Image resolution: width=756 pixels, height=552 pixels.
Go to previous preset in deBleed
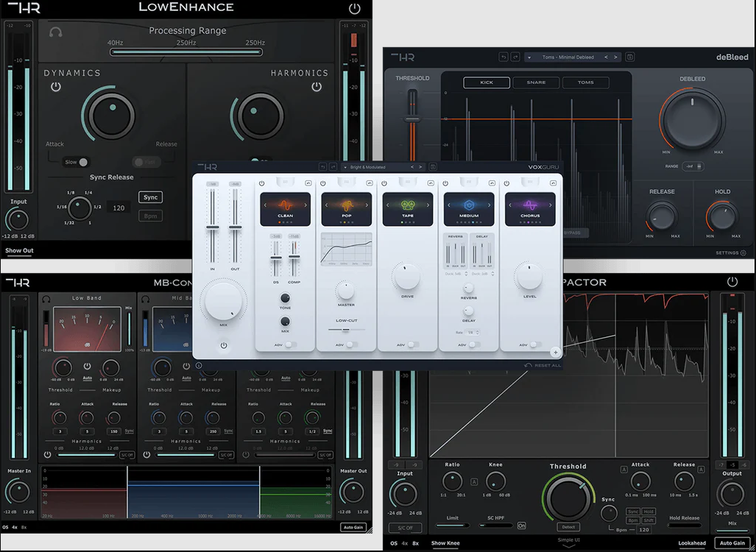tap(606, 57)
